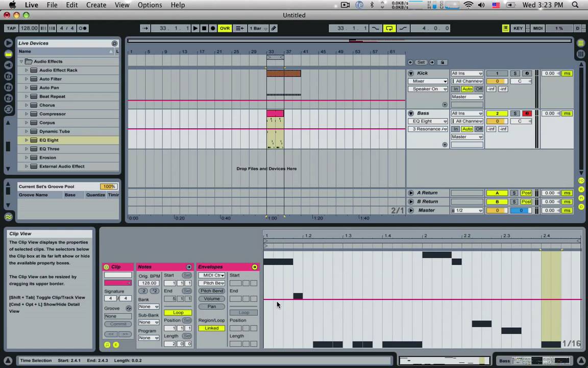
Task: Open the File menu
Action: tap(52, 5)
